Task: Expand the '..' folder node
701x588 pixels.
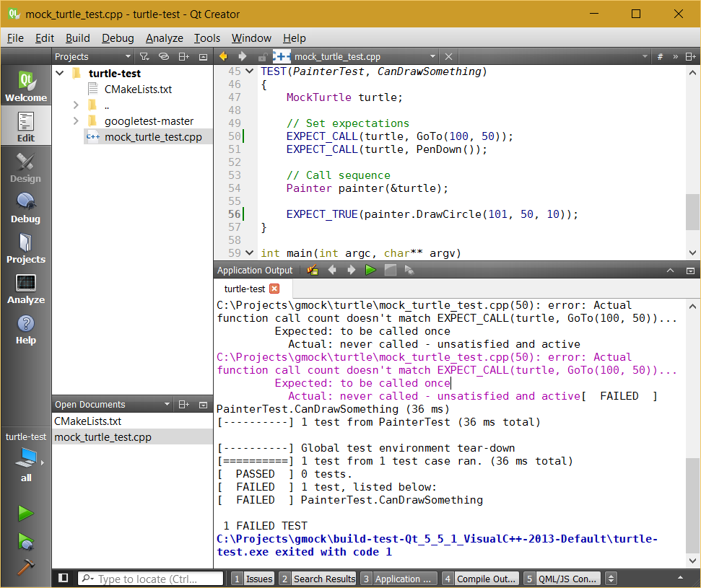Action: coord(76,105)
